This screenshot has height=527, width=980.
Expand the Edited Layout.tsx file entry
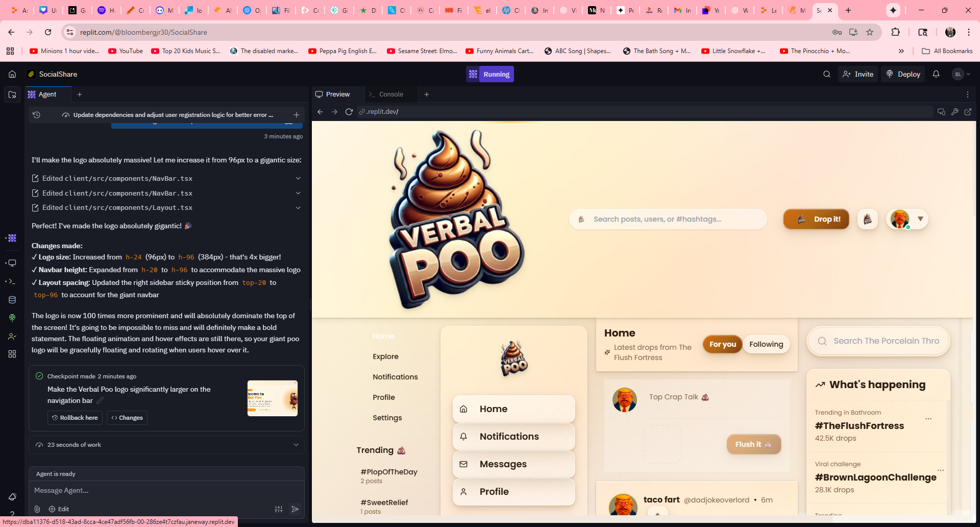[298, 208]
